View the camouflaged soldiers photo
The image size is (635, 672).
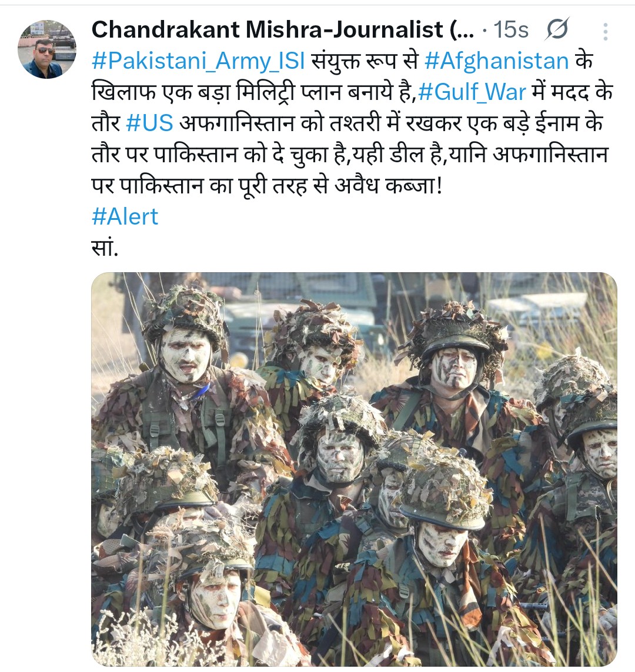coord(354,469)
